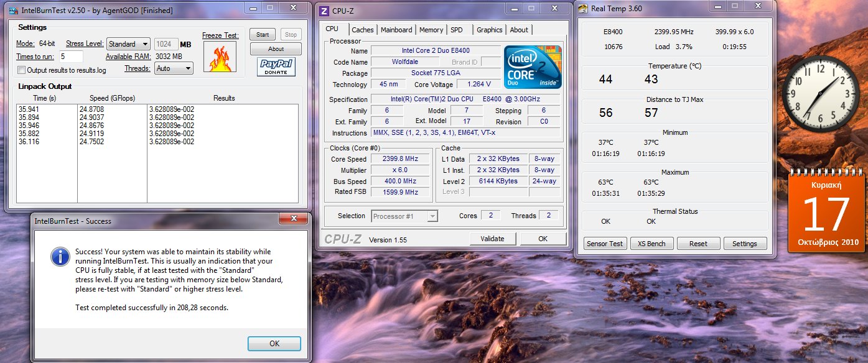Click the Threads count field in CPU-Z
Image resolution: width=868 pixels, height=363 pixels.
click(548, 216)
